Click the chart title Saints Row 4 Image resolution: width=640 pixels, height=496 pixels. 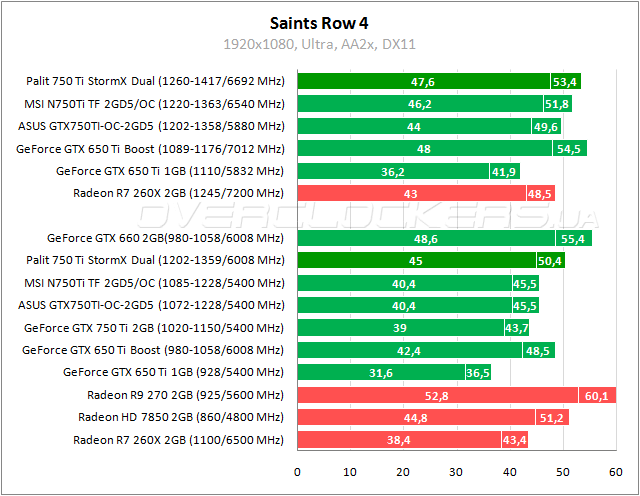click(x=319, y=23)
